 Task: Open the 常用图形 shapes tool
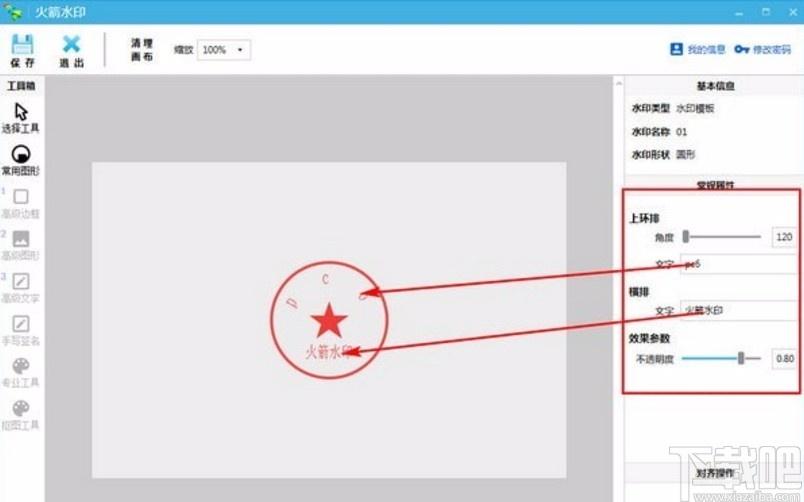(21, 154)
